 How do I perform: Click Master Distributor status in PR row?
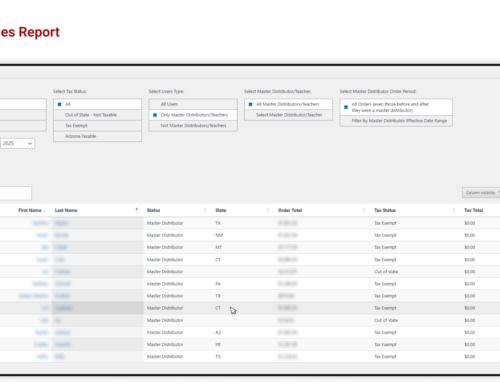click(x=165, y=345)
